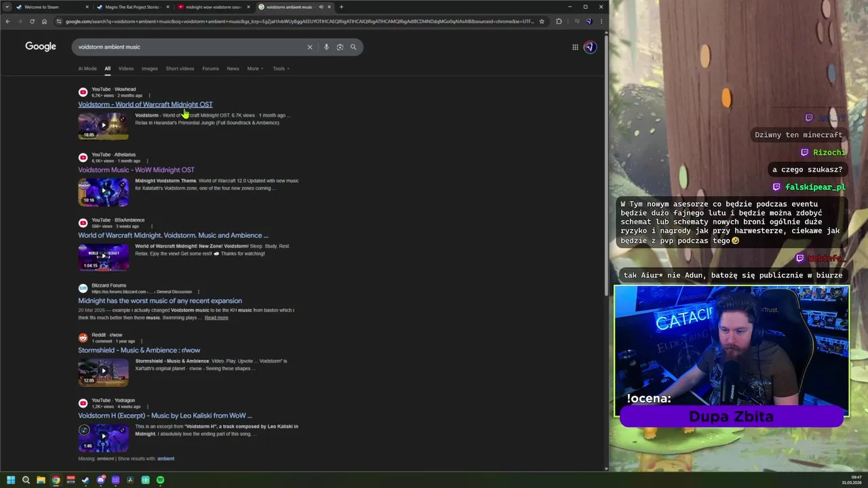
Task: Open the tab search dropdown arrow
Action: click(7, 7)
